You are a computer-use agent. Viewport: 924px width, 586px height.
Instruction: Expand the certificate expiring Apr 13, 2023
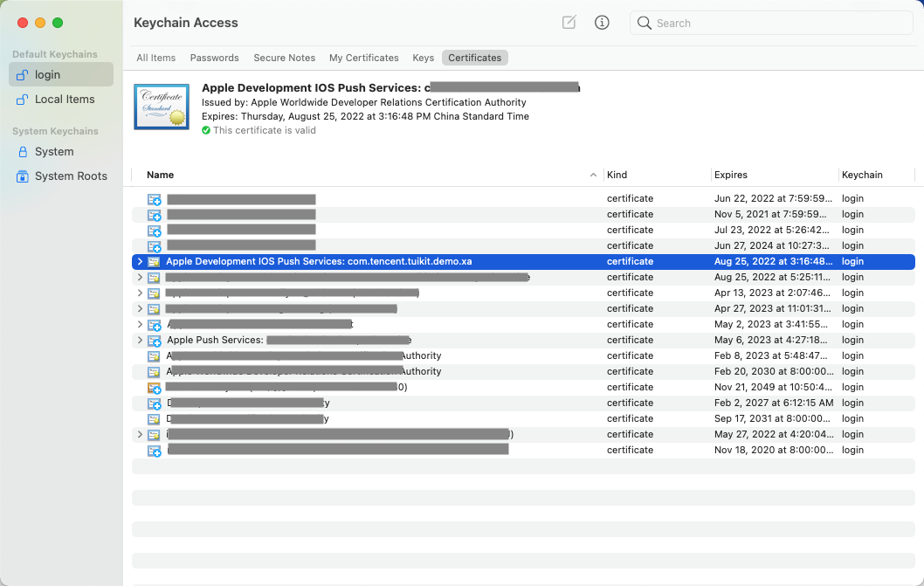click(x=140, y=293)
